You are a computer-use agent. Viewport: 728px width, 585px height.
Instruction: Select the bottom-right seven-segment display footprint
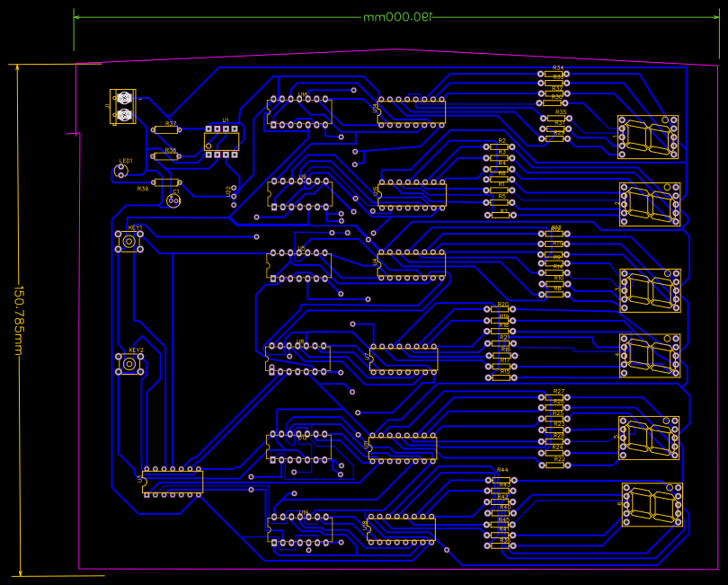(x=652, y=503)
